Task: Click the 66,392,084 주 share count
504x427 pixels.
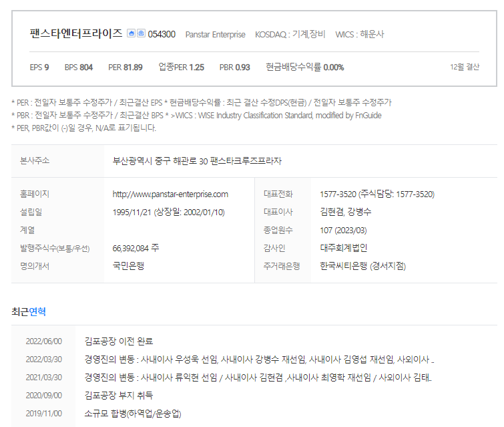Action: [136, 248]
